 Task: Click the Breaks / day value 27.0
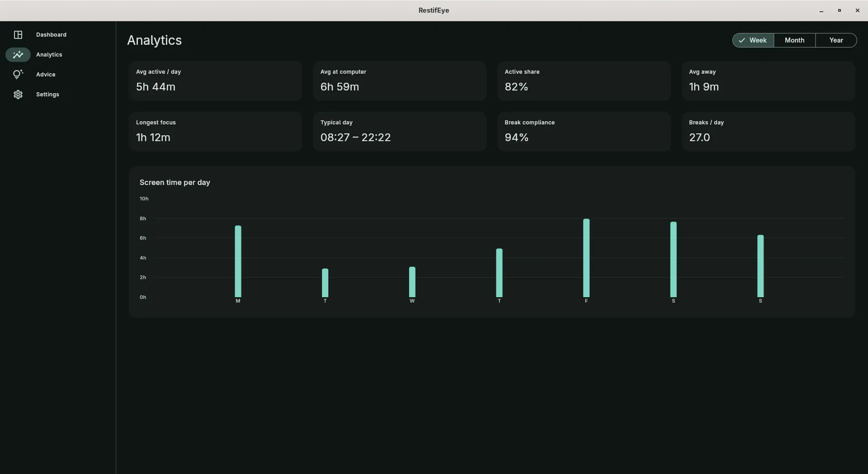[699, 137]
